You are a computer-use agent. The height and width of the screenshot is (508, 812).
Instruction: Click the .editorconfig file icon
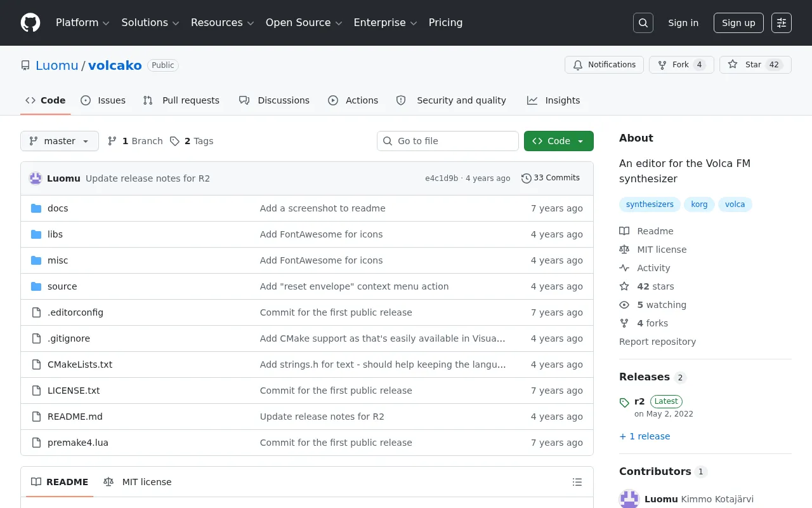coord(36,312)
